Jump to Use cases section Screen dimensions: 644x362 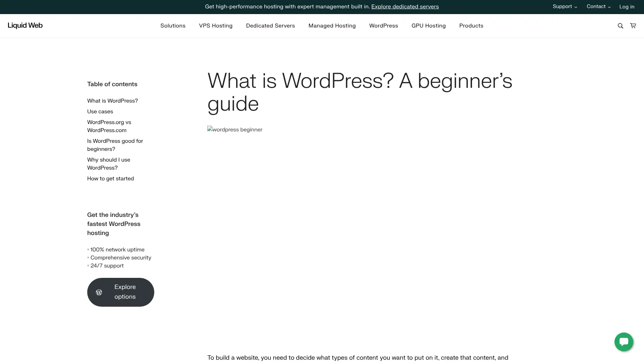[x=100, y=112]
